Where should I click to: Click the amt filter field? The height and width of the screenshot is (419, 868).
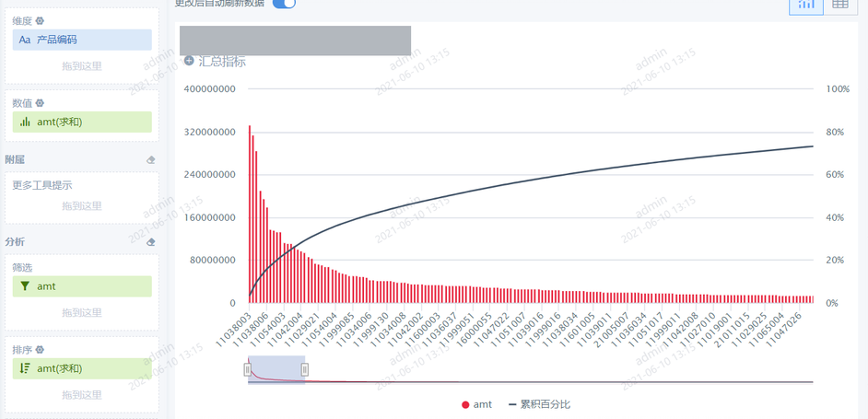pos(82,286)
